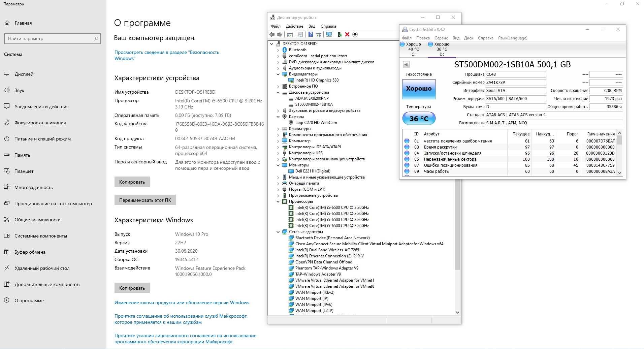The height and width of the screenshot is (349, 644).
Task: Toggle action pane icon in Device Manager toolbar
Action: point(318,34)
